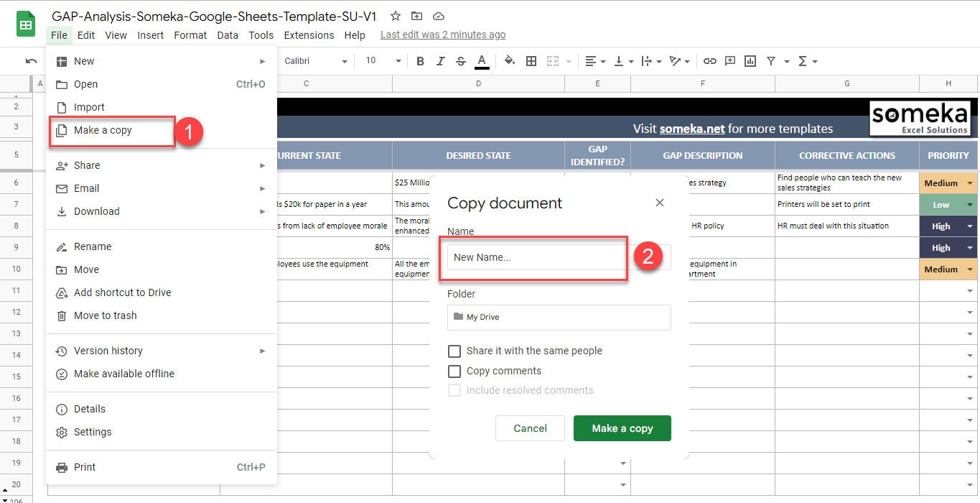The height and width of the screenshot is (503, 980).
Task: Click the undo arrow in the toolbar
Action: pyautogui.click(x=31, y=61)
